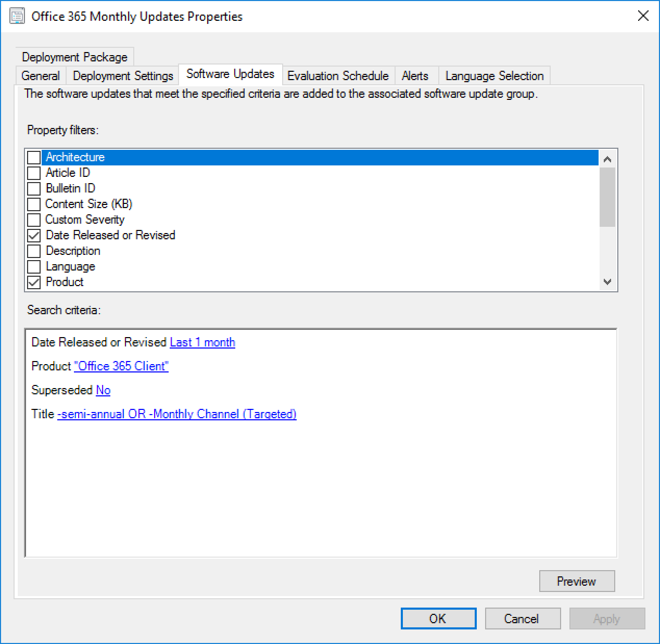Close the Office 365 Properties dialog
The image size is (660, 644).
[x=643, y=16]
